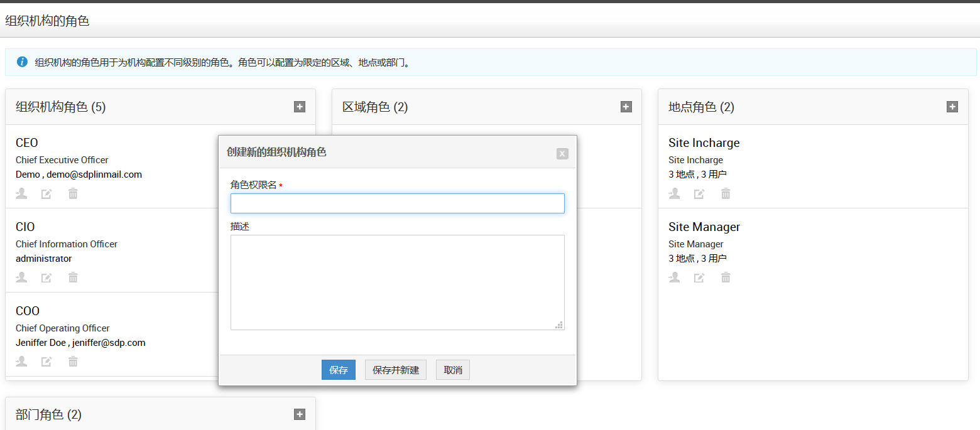The height and width of the screenshot is (430, 980).
Task: Edit the CIO role
Action: click(x=46, y=277)
